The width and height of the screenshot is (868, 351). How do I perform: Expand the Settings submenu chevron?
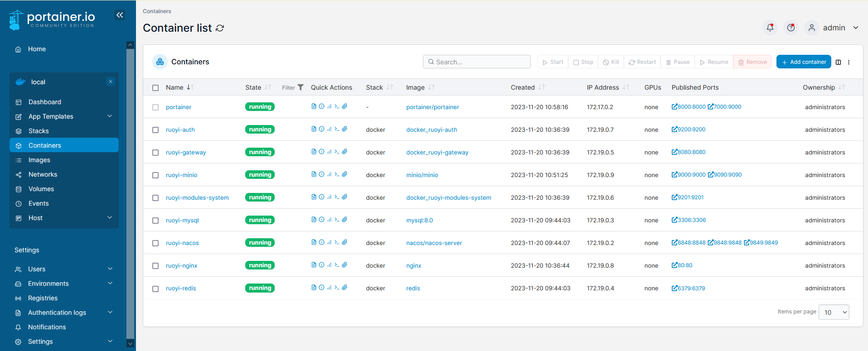click(x=110, y=341)
